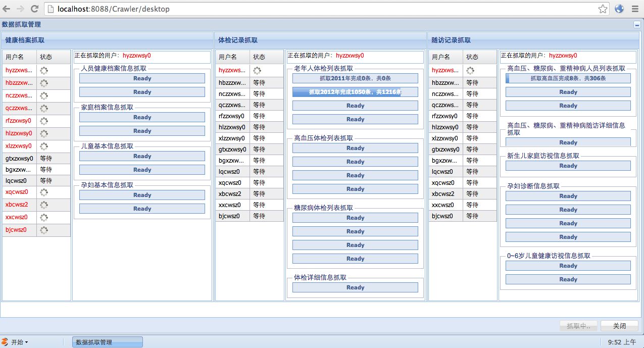Image resolution: width=644 pixels, height=348 pixels.
Task: Select 数据抓取管理 in the taskbar
Action: point(107,342)
